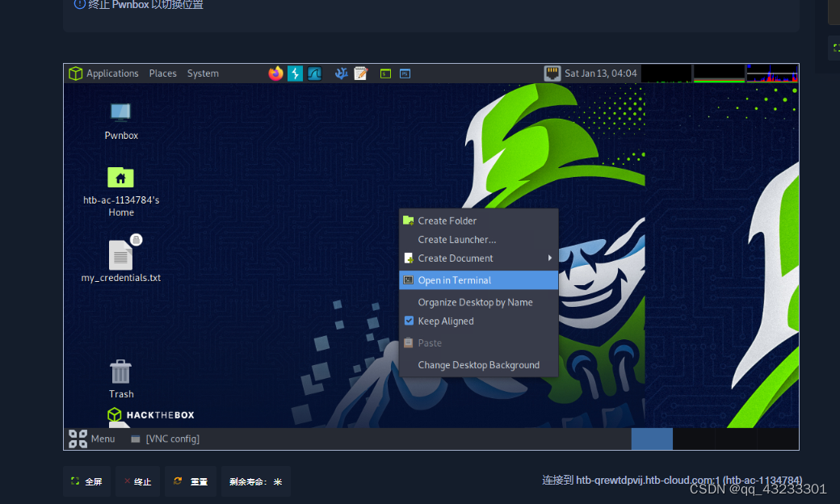Screen dimensions: 840x504
Task: Open the green terminal emulator icon
Action: (387, 73)
